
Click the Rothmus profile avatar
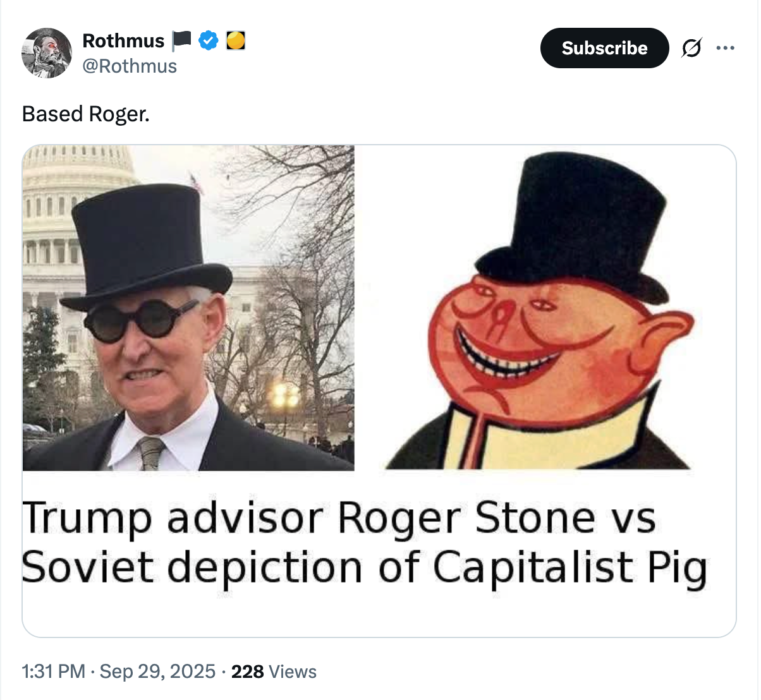coord(47,53)
